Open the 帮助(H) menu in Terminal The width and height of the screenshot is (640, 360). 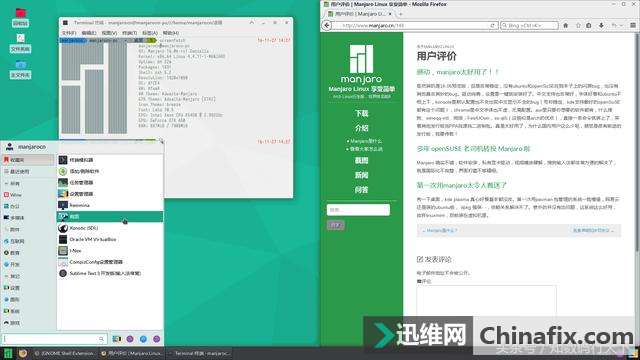pyautogui.click(x=171, y=33)
